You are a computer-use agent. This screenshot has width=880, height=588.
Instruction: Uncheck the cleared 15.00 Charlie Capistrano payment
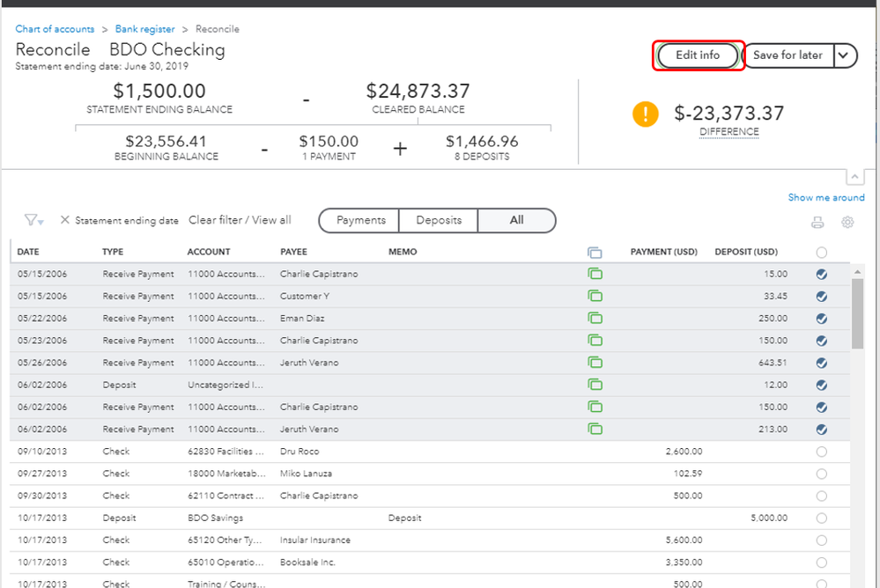pyautogui.click(x=822, y=274)
